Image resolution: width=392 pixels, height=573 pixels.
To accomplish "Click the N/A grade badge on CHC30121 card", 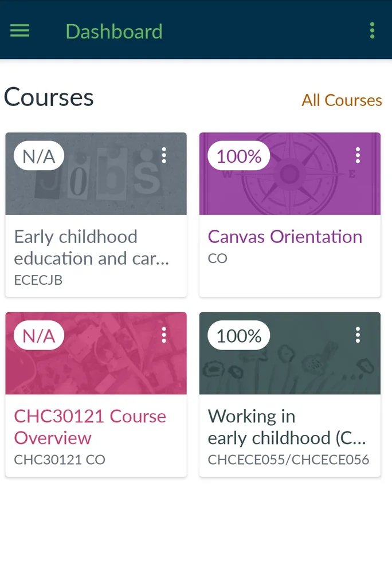I will pyautogui.click(x=39, y=335).
